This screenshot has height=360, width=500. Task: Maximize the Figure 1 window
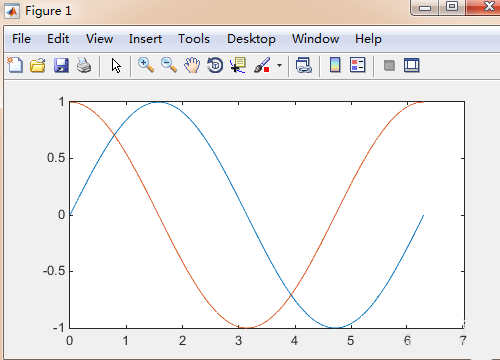pos(452,7)
